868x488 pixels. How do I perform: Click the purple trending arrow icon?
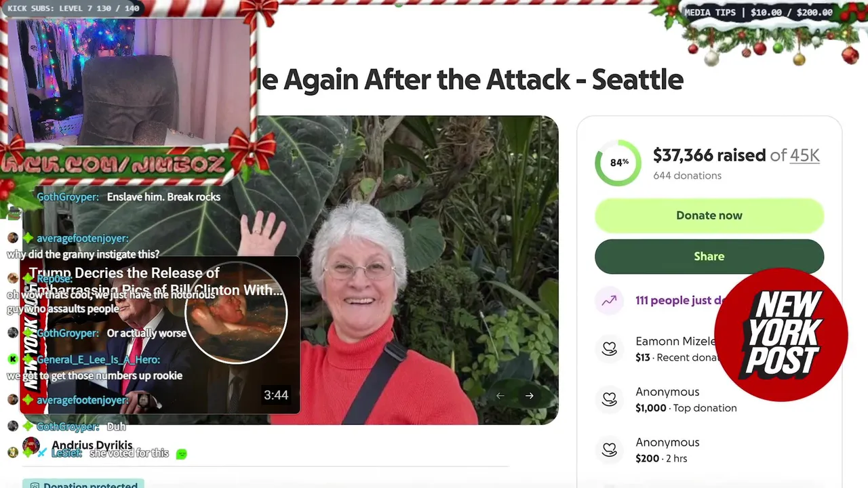click(609, 300)
